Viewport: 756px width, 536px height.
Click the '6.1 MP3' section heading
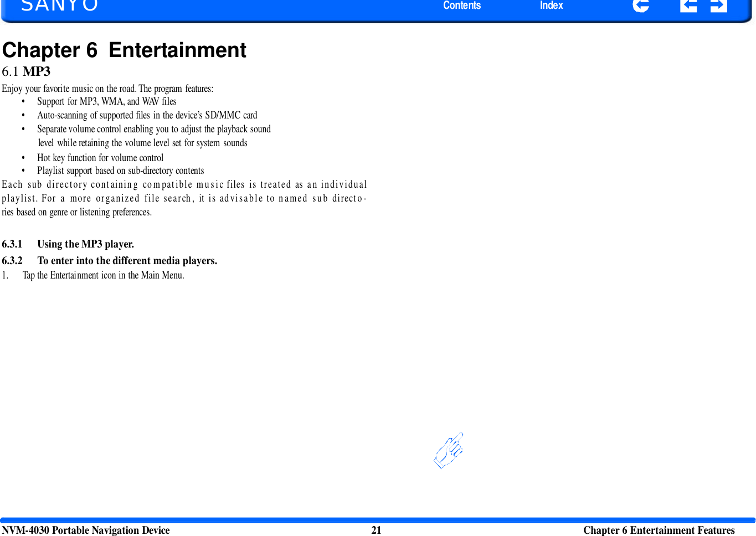click(26, 71)
